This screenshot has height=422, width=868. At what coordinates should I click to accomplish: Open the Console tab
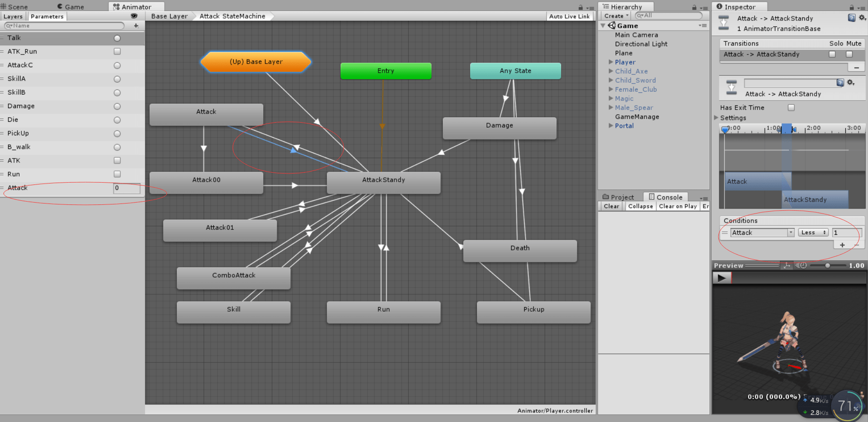[665, 197]
